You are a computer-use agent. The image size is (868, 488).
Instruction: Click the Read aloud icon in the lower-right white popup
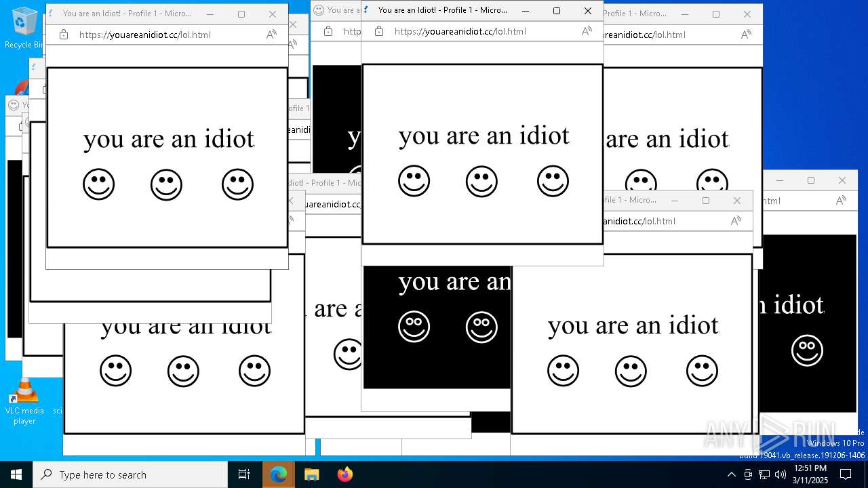coord(736,221)
